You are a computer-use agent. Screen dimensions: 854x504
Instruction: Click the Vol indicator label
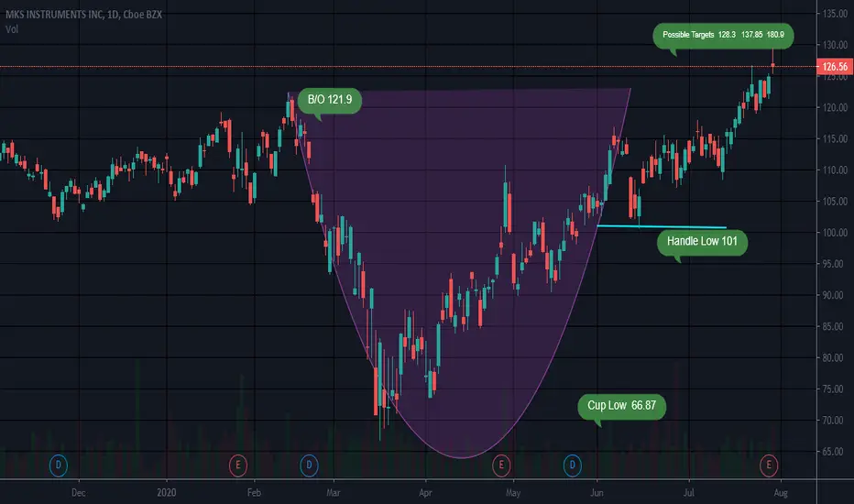pyautogui.click(x=12, y=29)
